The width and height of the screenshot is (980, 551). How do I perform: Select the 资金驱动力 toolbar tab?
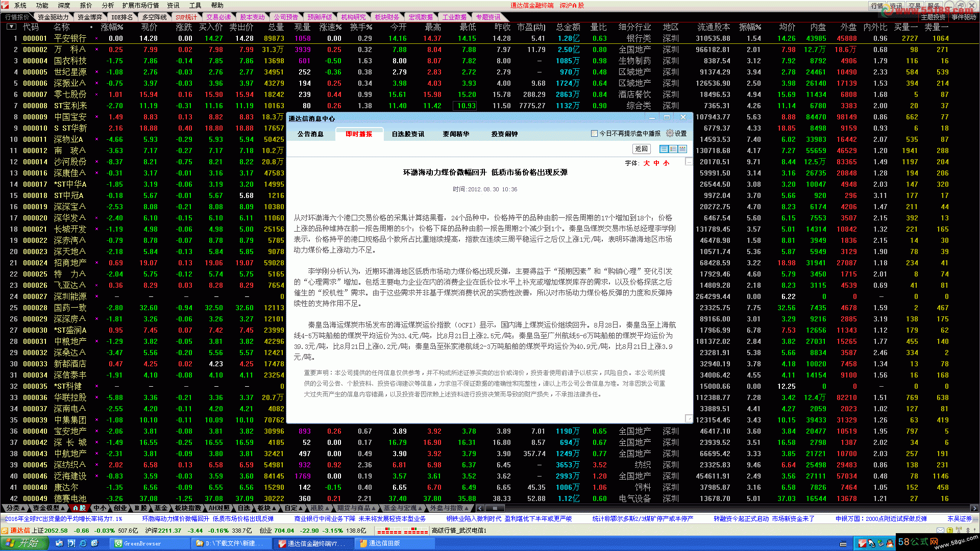(53, 17)
